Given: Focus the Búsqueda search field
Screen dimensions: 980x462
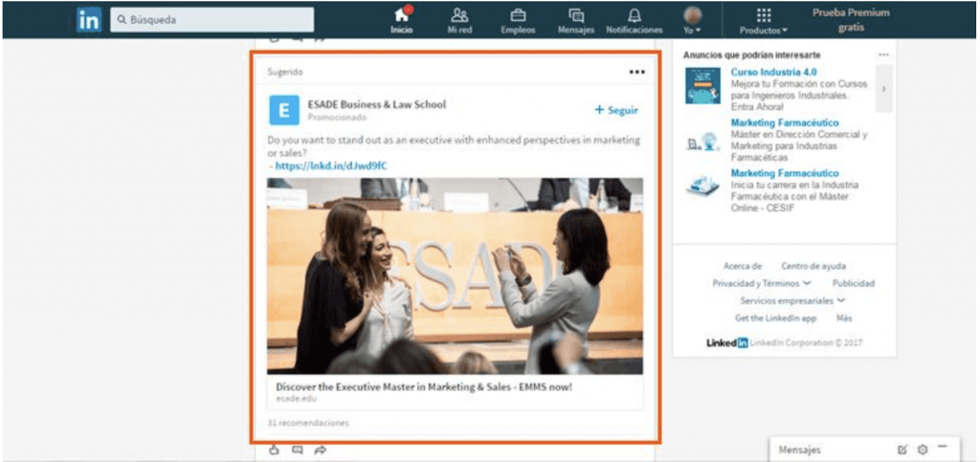Looking at the screenshot, I should (212, 20).
